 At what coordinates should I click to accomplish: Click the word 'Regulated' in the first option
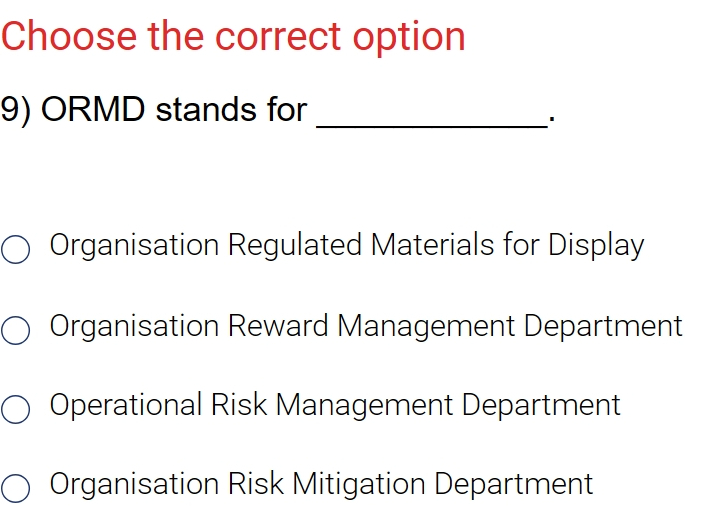[295, 246]
